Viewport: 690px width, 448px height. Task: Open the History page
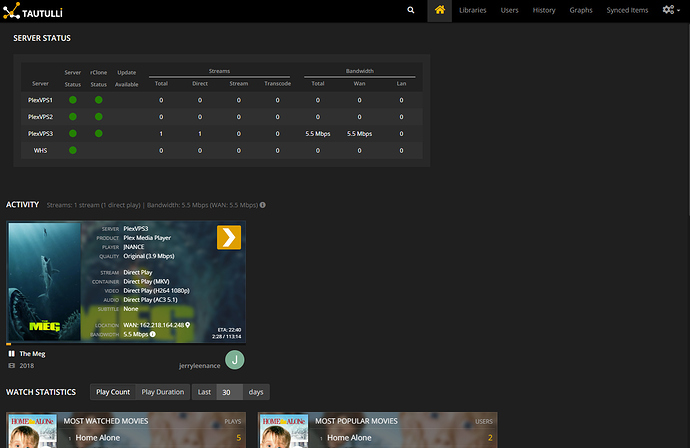click(x=544, y=10)
